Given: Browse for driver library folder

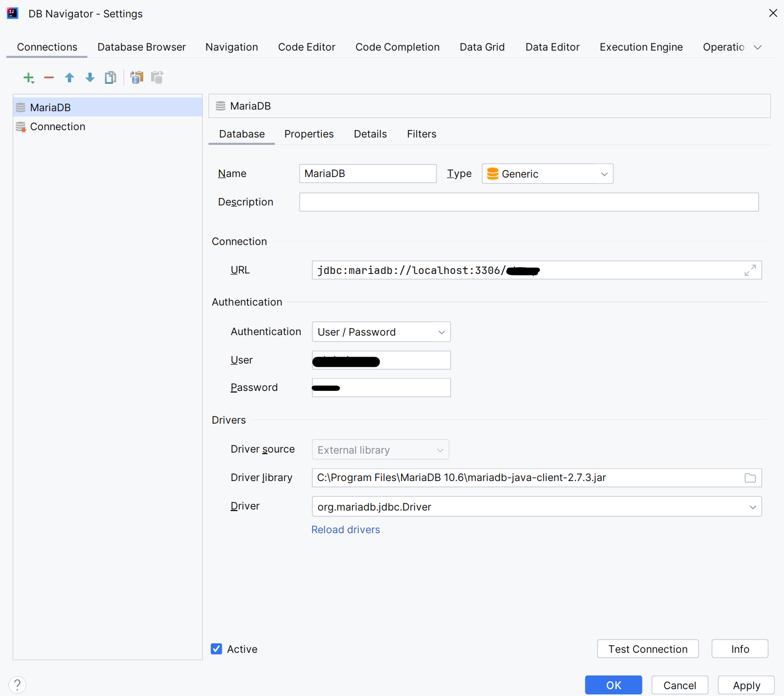Looking at the screenshot, I should tap(750, 478).
